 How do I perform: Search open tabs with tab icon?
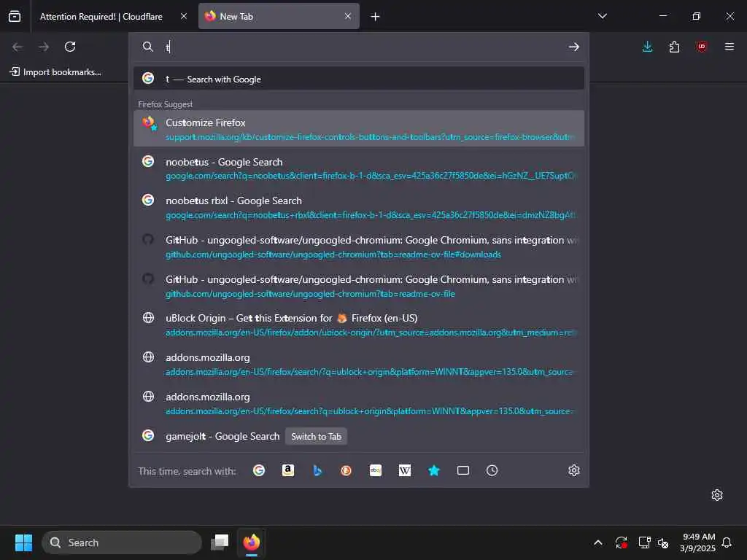point(463,470)
